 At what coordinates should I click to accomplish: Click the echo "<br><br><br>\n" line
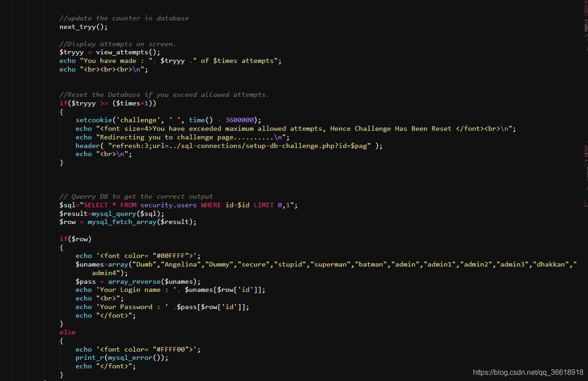104,69
